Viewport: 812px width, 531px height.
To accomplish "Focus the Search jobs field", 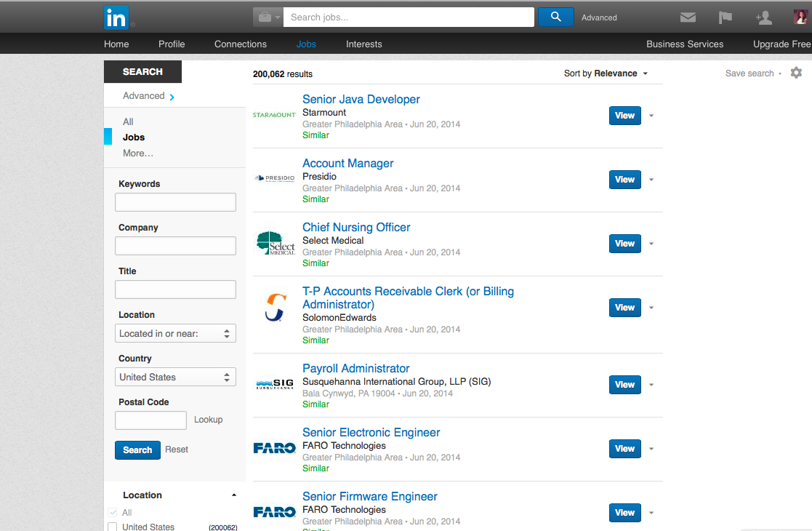I will (409, 17).
